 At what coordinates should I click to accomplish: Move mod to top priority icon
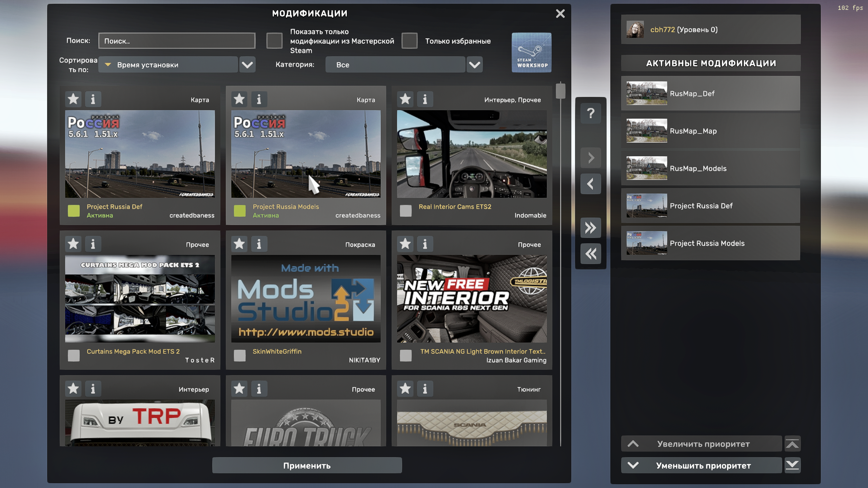[792, 444]
